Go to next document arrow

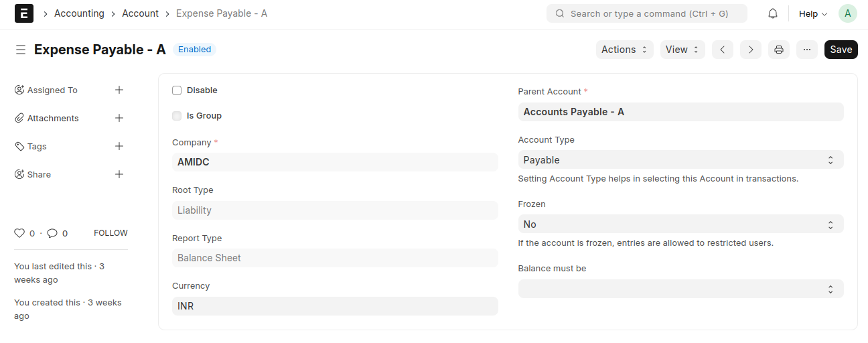coord(751,50)
